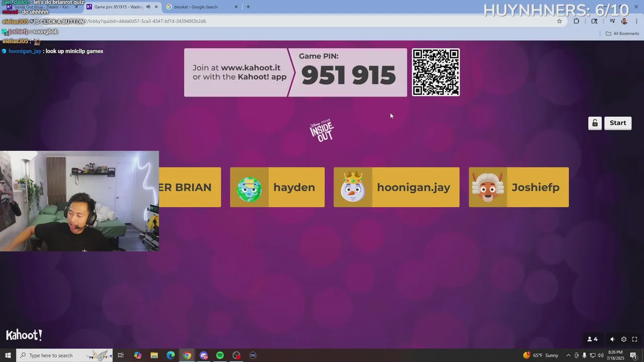The width and height of the screenshot is (644, 362).
Task: Open the 65°F Sunny weather widget
Action: 541,355
